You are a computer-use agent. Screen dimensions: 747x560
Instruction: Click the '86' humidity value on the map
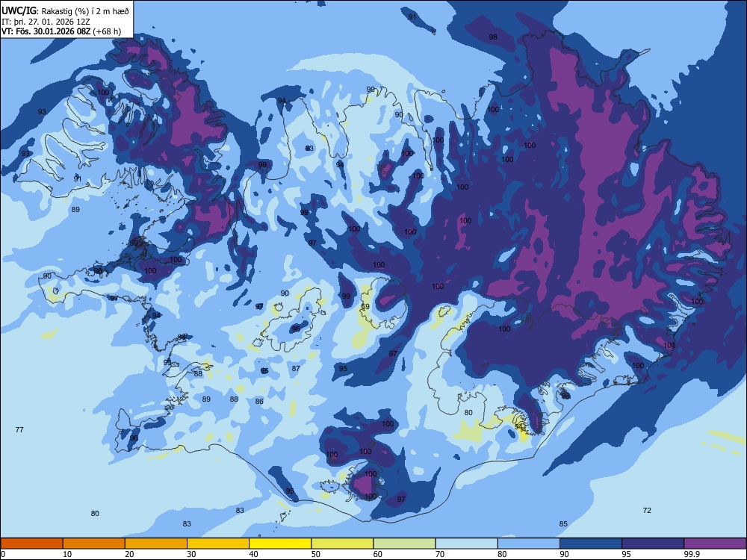(259, 401)
